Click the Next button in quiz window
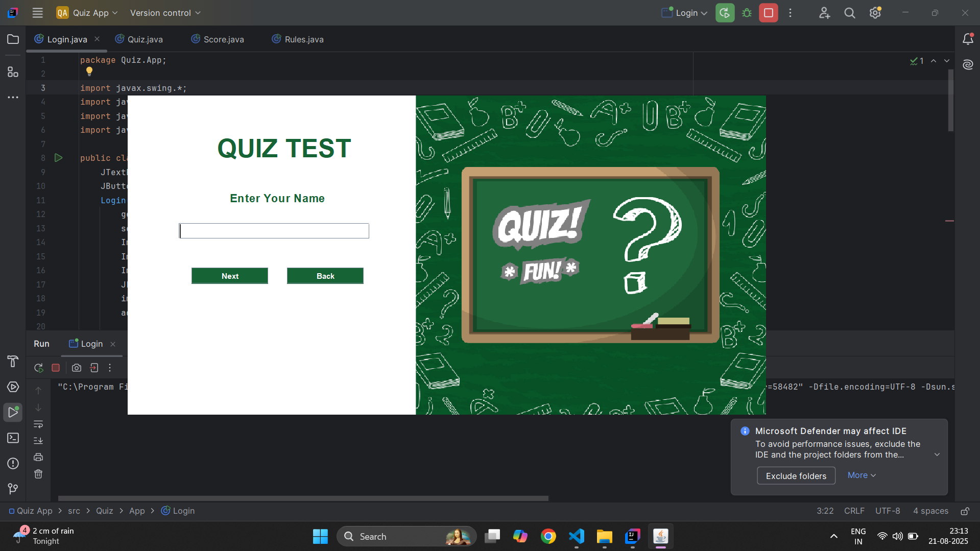This screenshot has width=980, height=551. click(230, 276)
